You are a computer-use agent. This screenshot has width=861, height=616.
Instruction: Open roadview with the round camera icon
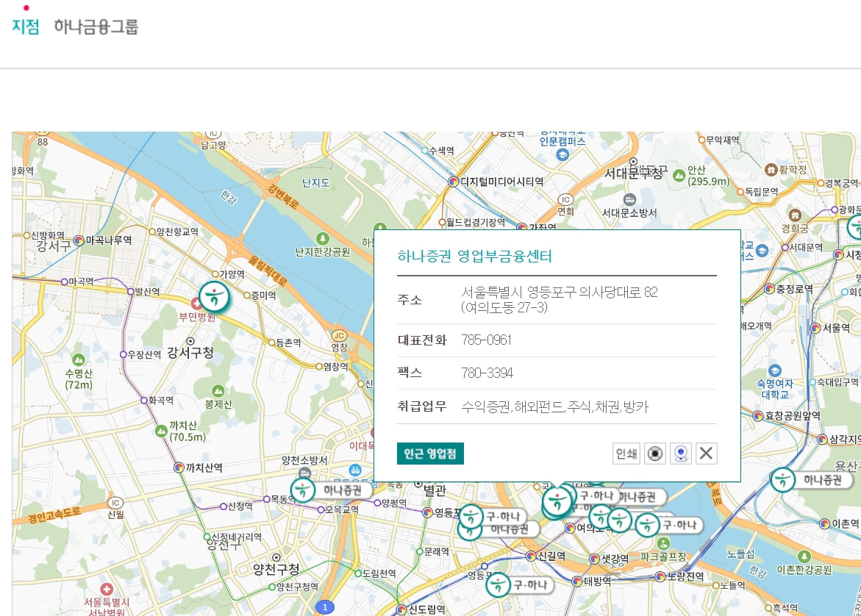click(654, 454)
